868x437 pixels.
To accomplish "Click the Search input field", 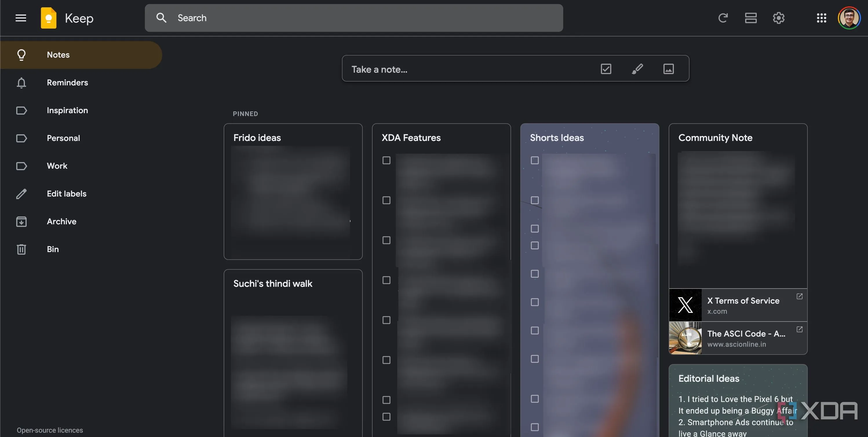I will [x=354, y=18].
